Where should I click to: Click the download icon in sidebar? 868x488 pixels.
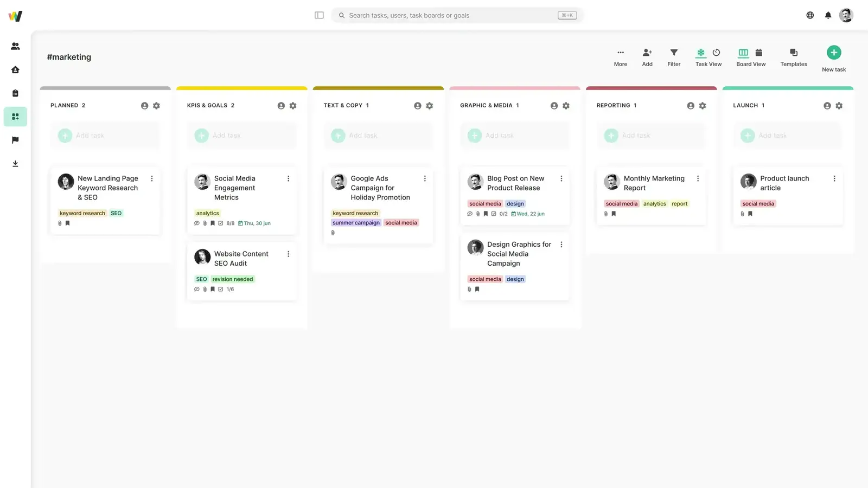coord(15,164)
